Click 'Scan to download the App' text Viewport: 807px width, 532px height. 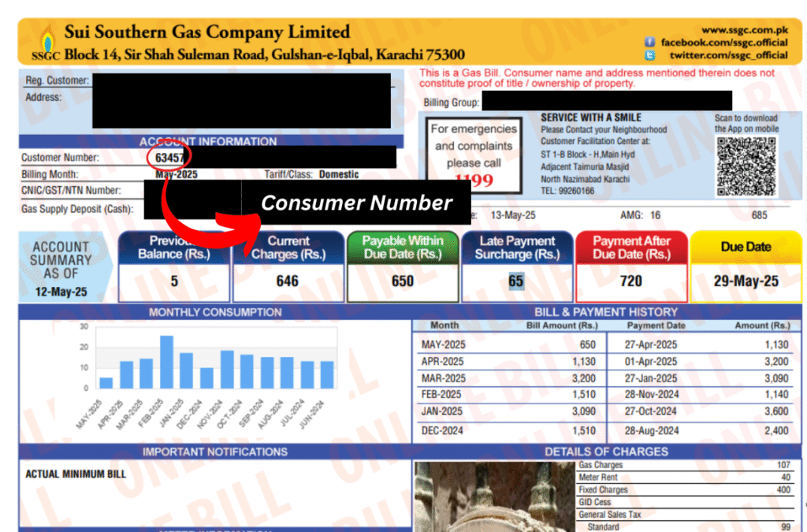tap(746, 124)
